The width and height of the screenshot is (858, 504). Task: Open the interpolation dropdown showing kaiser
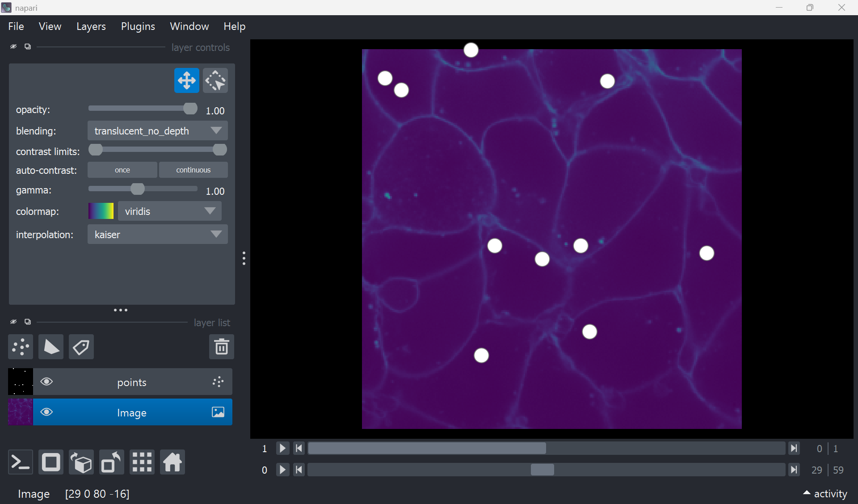pos(157,234)
